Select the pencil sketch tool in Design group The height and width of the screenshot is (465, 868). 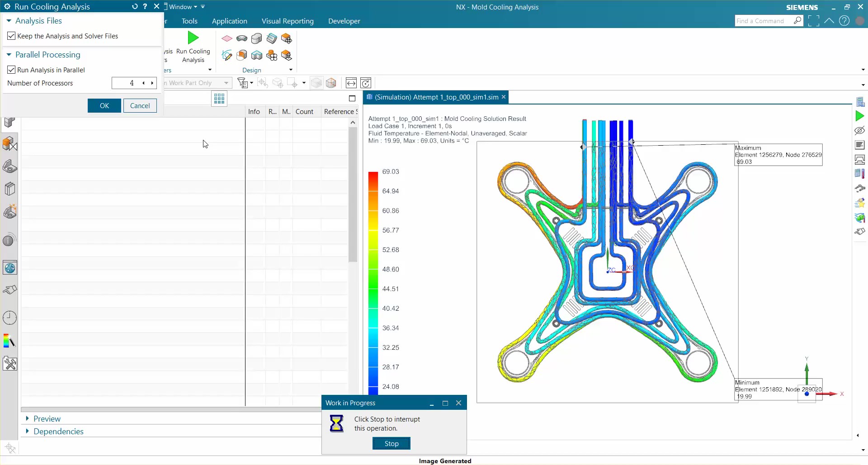(x=227, y=55)
